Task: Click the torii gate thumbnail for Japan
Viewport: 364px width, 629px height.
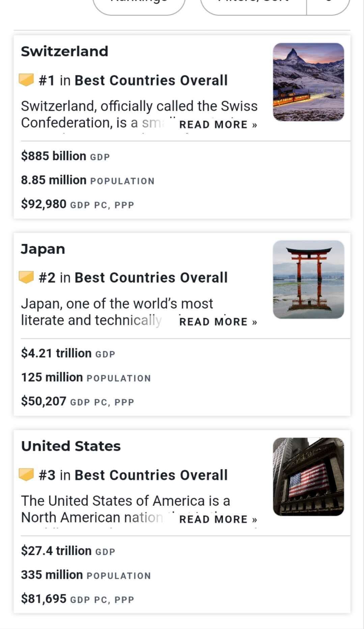Action: (308, 279)
